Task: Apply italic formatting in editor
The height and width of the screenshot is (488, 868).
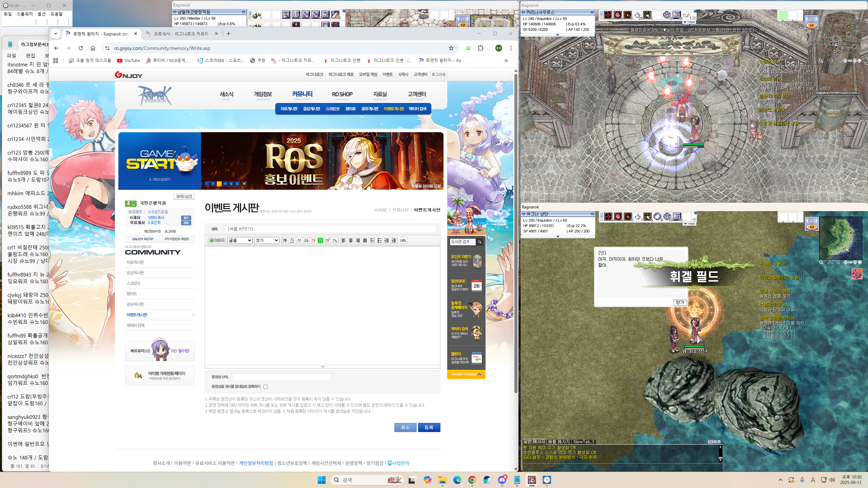Action: pos(299,240)
